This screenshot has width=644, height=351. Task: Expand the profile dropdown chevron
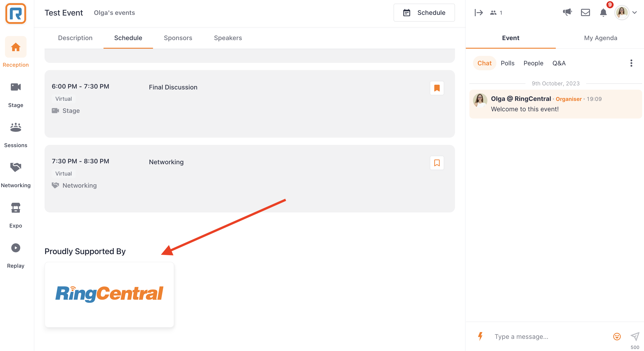(635, 13)
